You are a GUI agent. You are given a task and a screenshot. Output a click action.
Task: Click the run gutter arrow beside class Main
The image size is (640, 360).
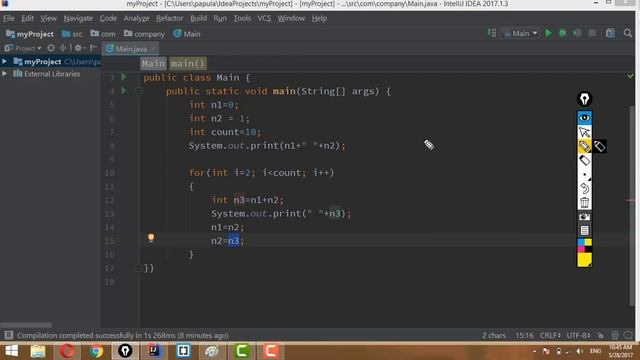[124, 77]
